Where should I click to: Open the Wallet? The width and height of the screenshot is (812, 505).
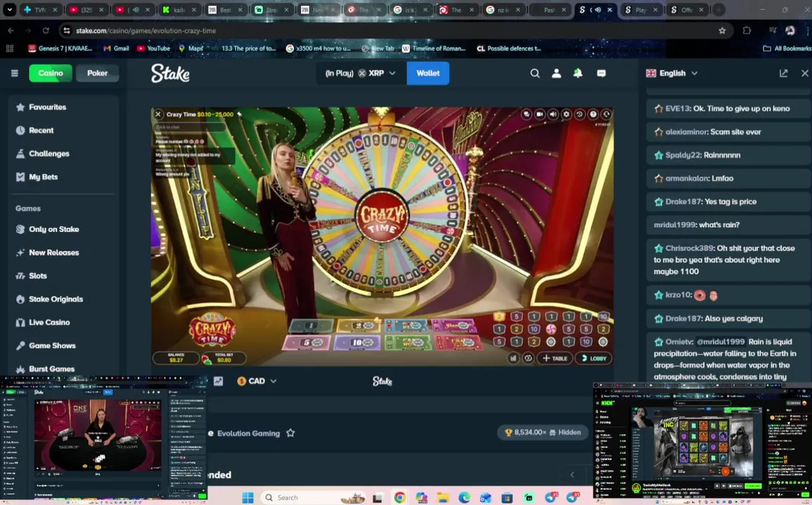click(x=428, y=74)
